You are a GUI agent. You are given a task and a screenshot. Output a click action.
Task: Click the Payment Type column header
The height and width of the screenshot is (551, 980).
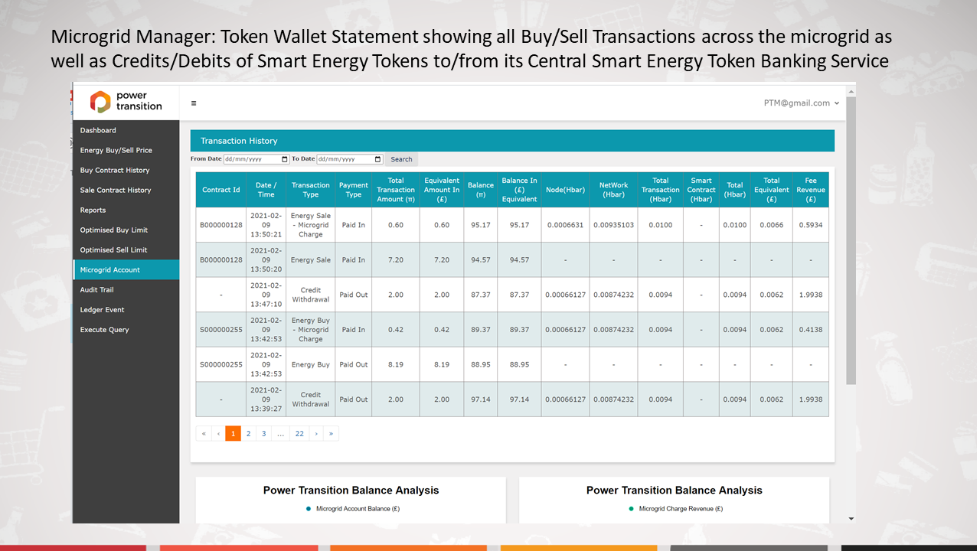354,190
